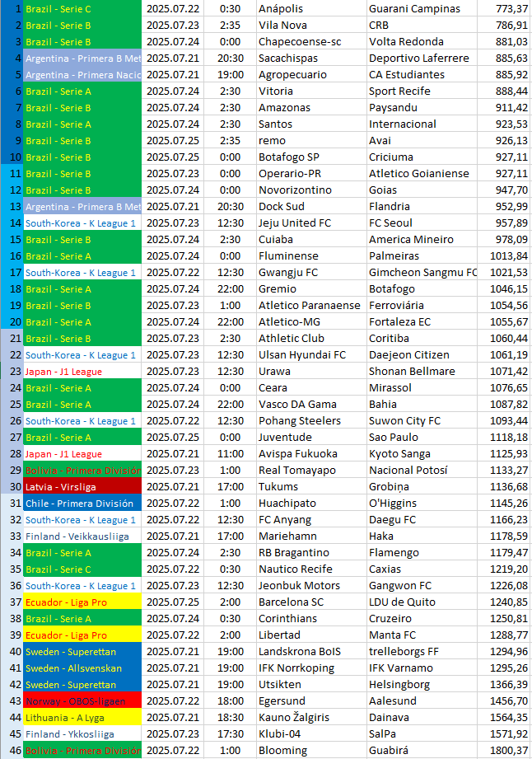Click the Gremio cell
Image resolution: width=532 pixels, height=759 pixels.
coord(311,288)
